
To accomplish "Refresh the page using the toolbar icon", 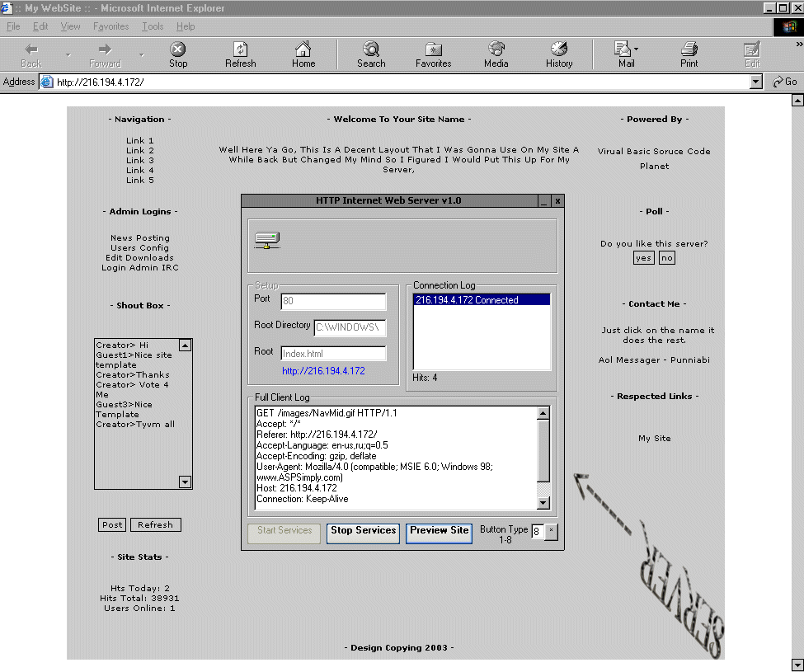I will (x=240, y=49).
